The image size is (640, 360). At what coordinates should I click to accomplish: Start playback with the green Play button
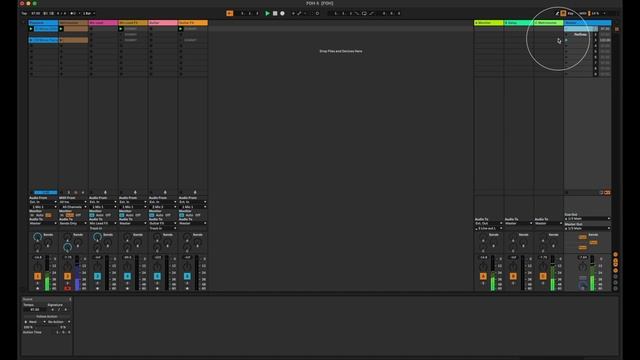point(267,13)
